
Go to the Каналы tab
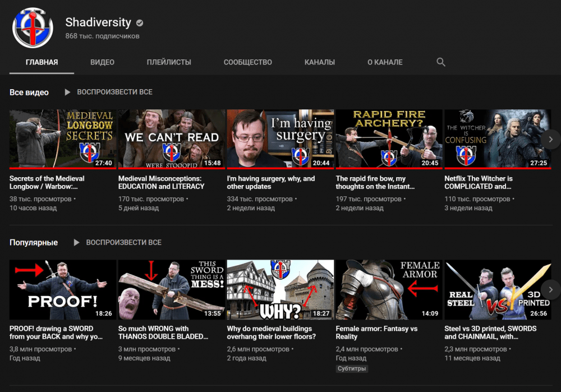[320, 62]
